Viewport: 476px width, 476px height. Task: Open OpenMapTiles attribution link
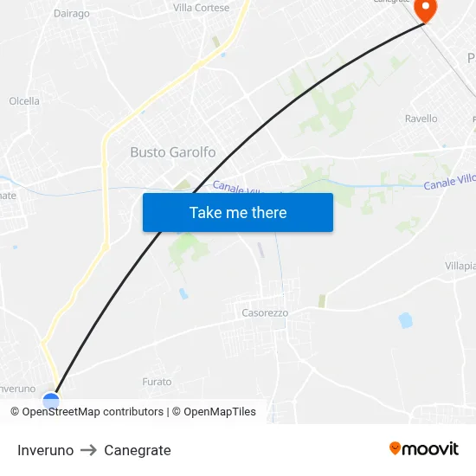tap(214, 412)
